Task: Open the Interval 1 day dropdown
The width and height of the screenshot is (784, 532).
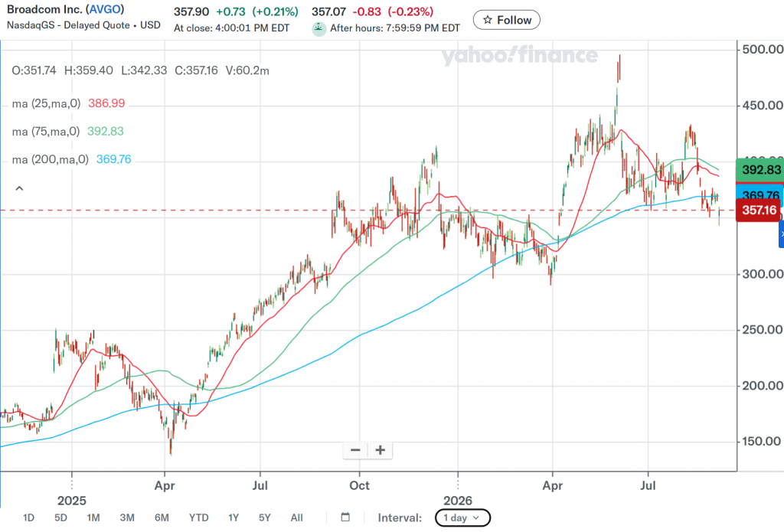Action: click(x=462, y=517)
